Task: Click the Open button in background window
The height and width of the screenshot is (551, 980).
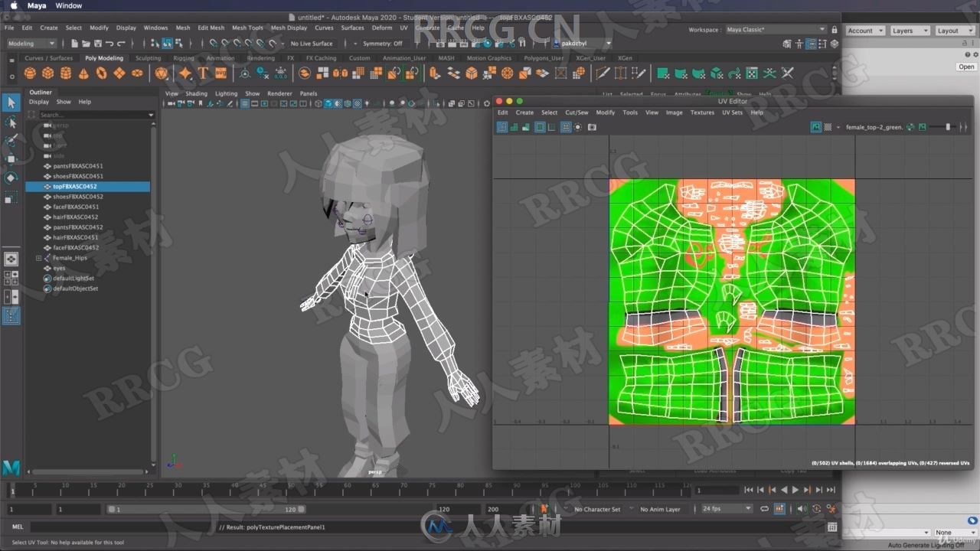Action: point(966,67)
